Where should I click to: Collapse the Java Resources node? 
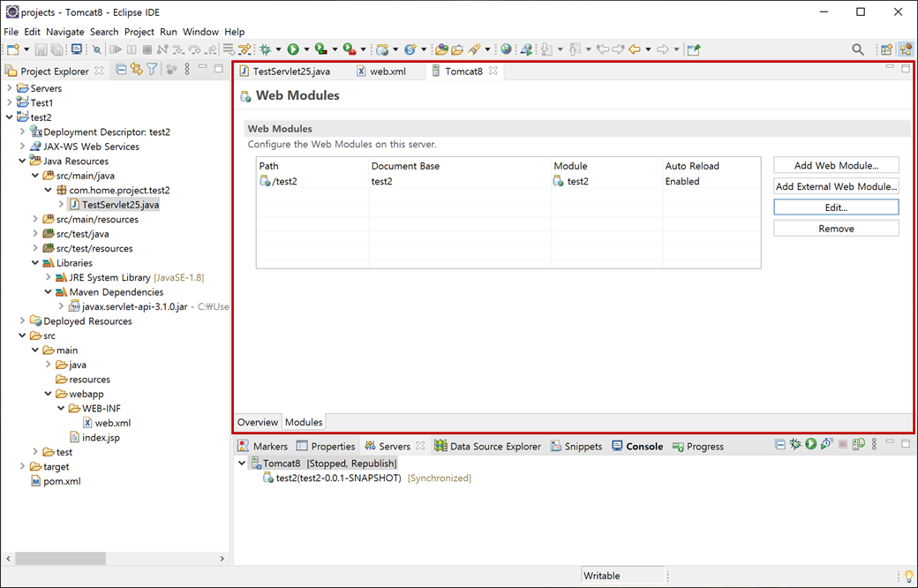22,161
